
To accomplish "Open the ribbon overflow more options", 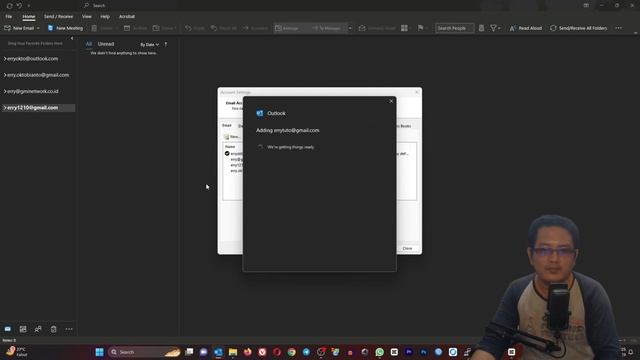I will tap(618, 28).
